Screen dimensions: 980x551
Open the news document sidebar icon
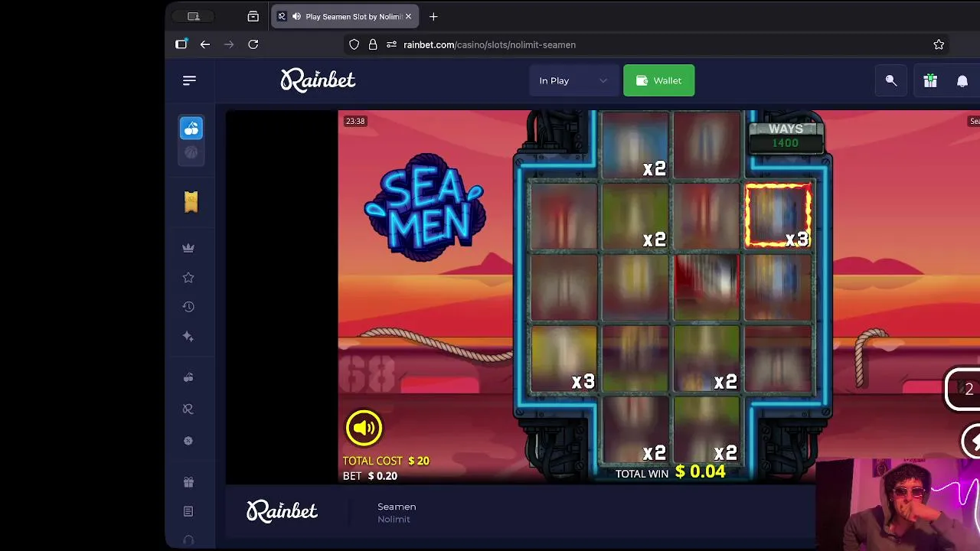pyautogui.click(x=188, y=511)
